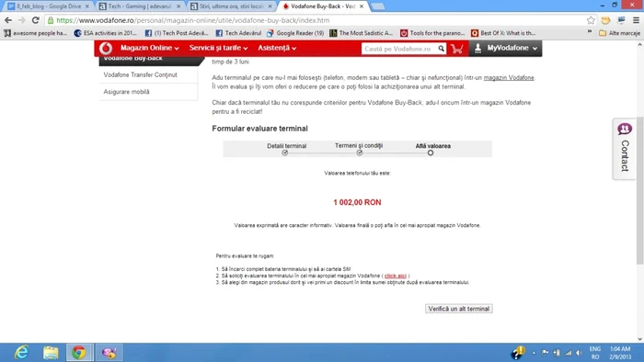Select the Detalii terminal step marker
Viewport: 644px width, 362px height.
pos(284,153)
